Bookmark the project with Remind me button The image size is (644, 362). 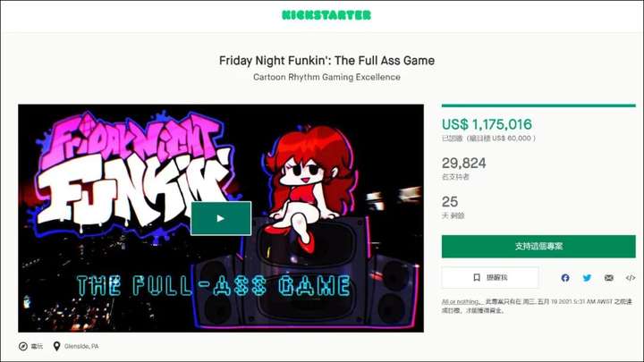tap(490, 277)
